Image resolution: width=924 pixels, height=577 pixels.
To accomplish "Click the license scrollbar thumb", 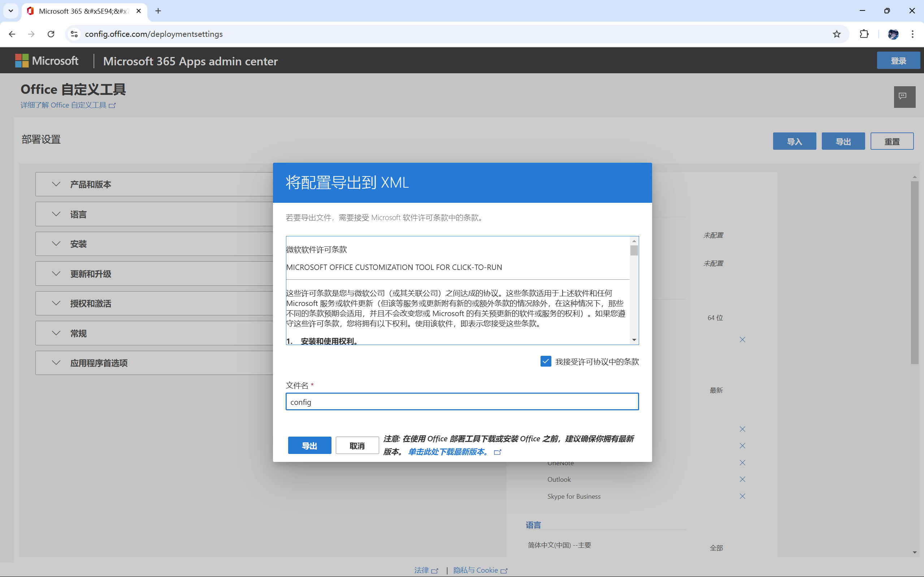I will tap(634, 250).
